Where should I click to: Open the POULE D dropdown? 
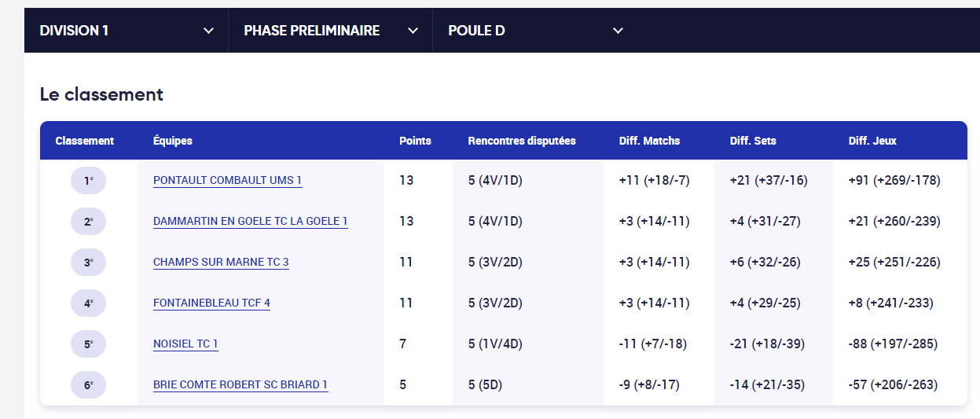pos(534,31)
